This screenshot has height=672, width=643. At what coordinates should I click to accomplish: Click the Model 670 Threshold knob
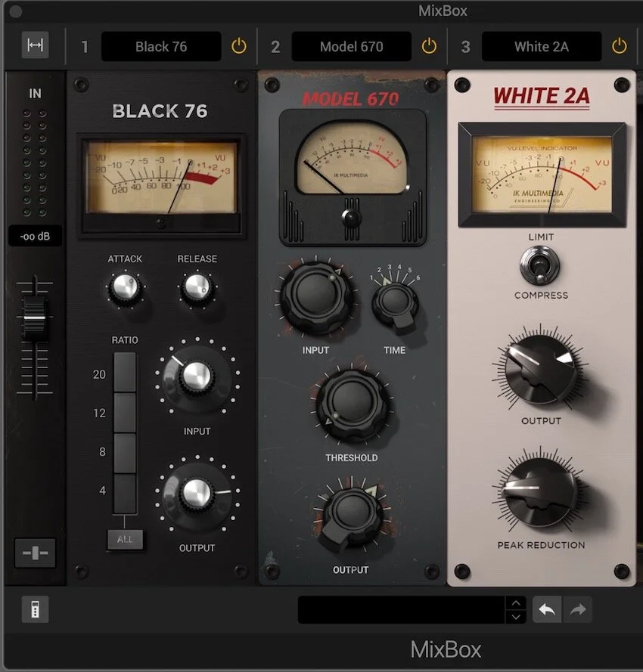point(352,405)
